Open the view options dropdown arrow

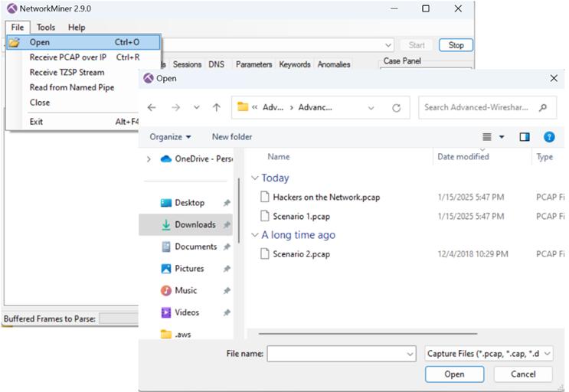pos(502,137)
